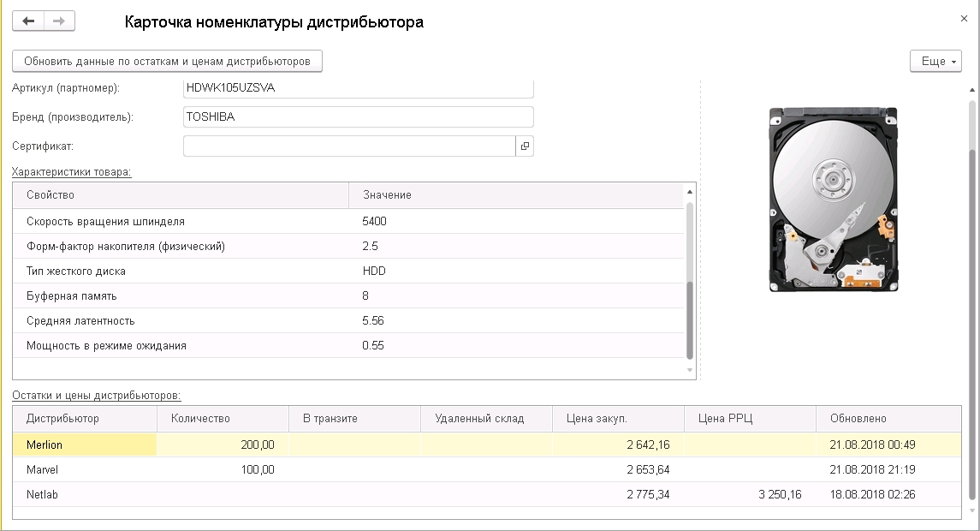The height and width of the screenshot is (531, 980).
Task: Sort by the Дистрибьютор column header
Action: (x=84, y=419)
